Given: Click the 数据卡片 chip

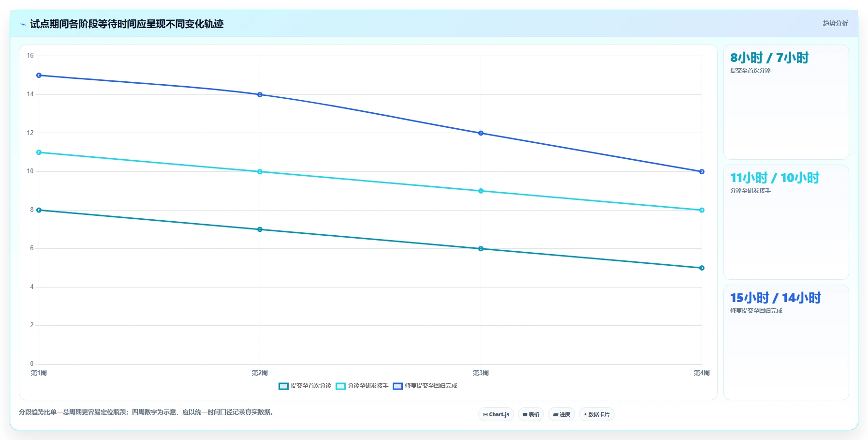Looking at the screenshot, I should coord(597,414).
